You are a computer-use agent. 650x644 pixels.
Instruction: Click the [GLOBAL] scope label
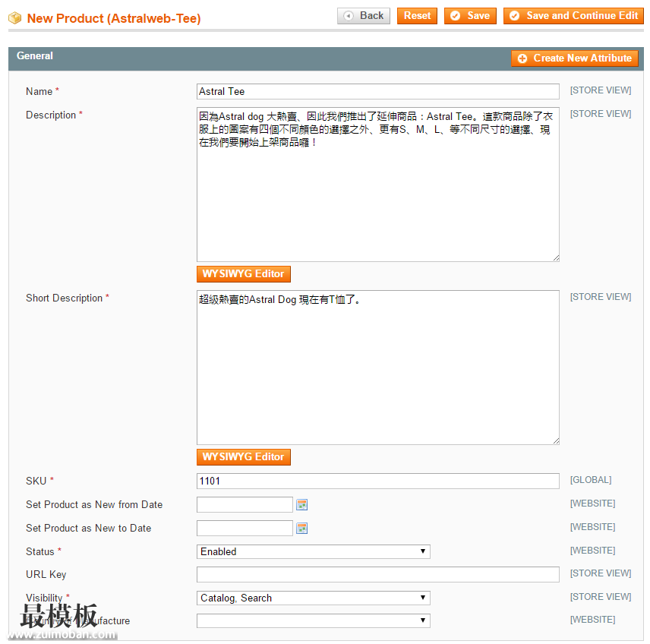pyautogui.click(x=591, y=480)
